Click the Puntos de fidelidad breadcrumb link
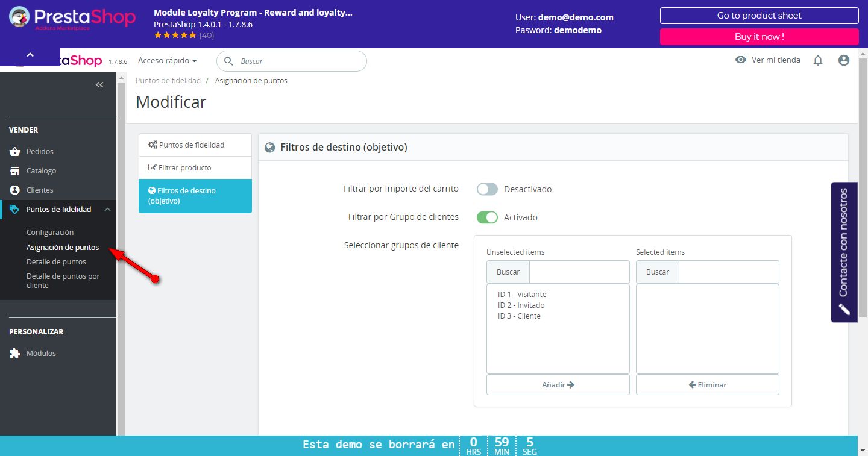Image resolution: width=868 pixels, height=456 pixels. (x=168, y=81)
